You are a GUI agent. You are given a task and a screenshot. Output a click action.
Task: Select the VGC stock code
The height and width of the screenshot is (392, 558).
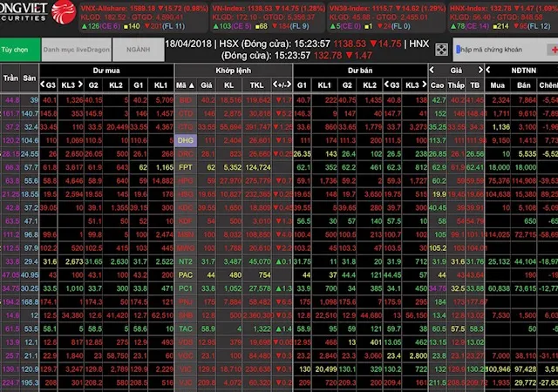pos(186,355)
